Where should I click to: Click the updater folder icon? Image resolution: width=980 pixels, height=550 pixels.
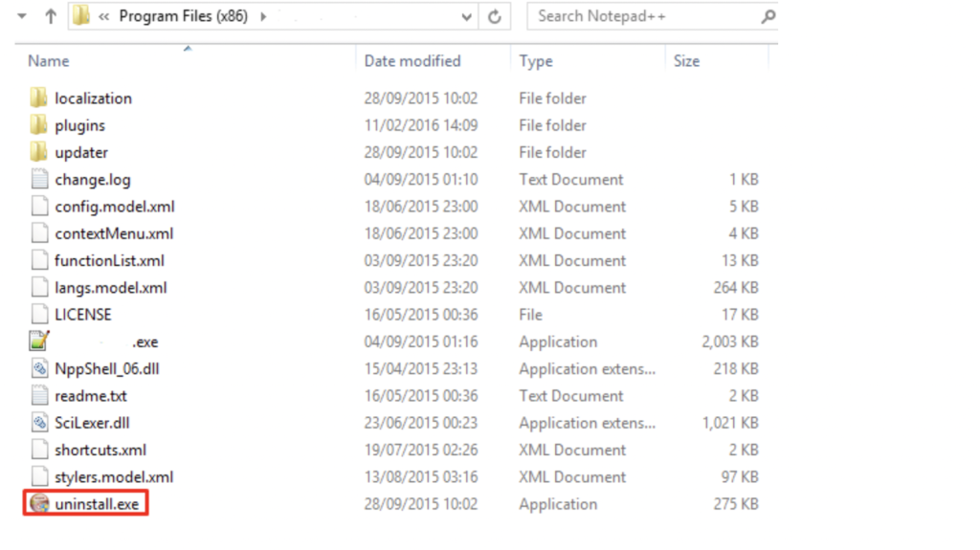click(39, 152)
